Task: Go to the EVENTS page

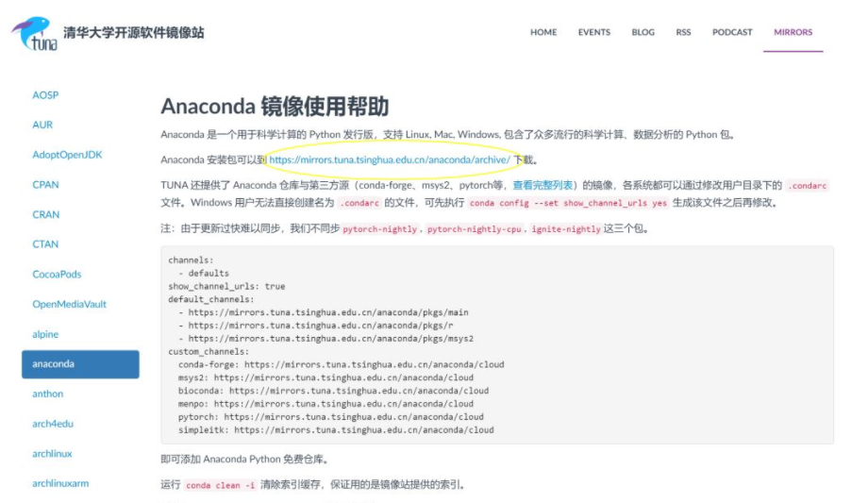Action: point(593,32)
